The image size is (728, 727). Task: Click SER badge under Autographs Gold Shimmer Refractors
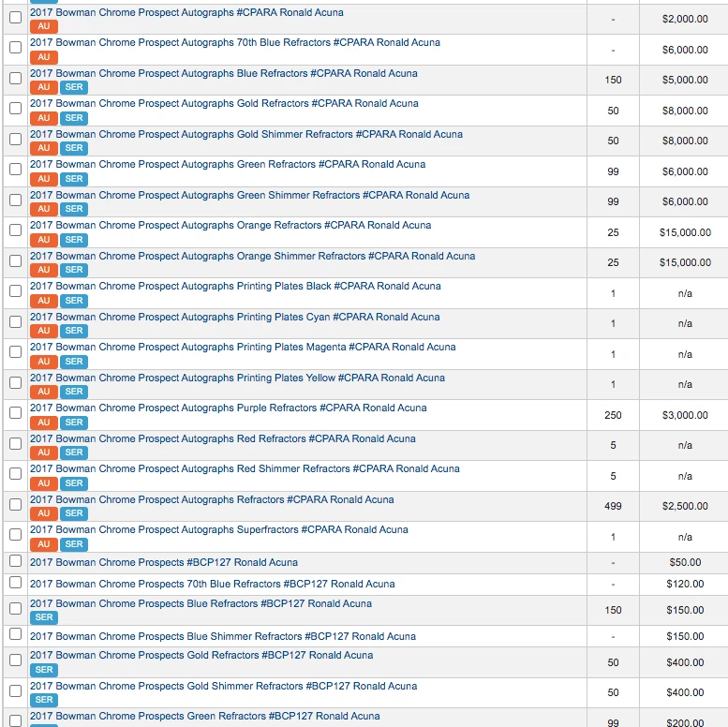tap(74, 148)
